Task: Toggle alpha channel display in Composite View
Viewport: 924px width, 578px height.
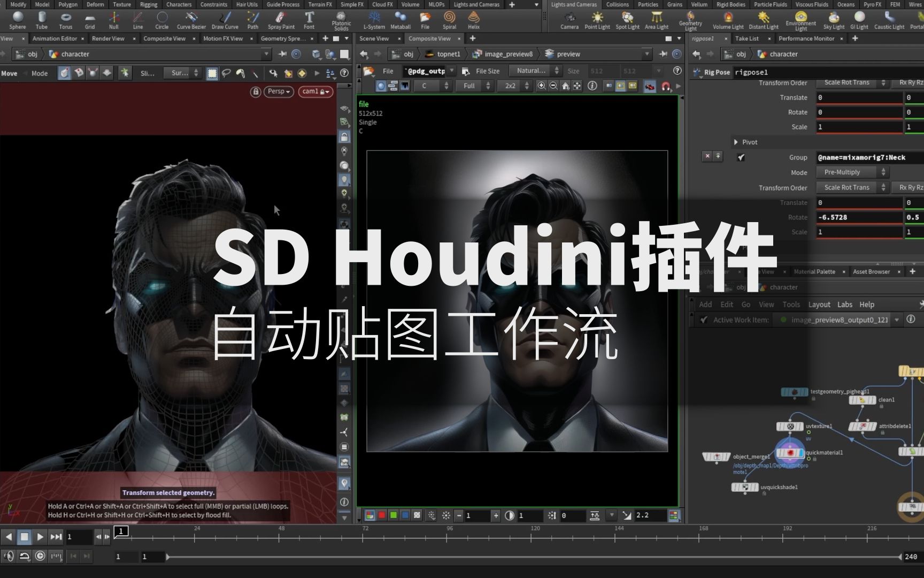Action: pyautogui.click(x=417, y=515)
